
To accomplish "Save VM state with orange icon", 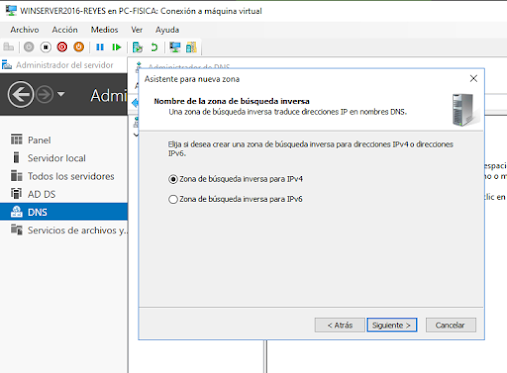I will pos(79,47).
